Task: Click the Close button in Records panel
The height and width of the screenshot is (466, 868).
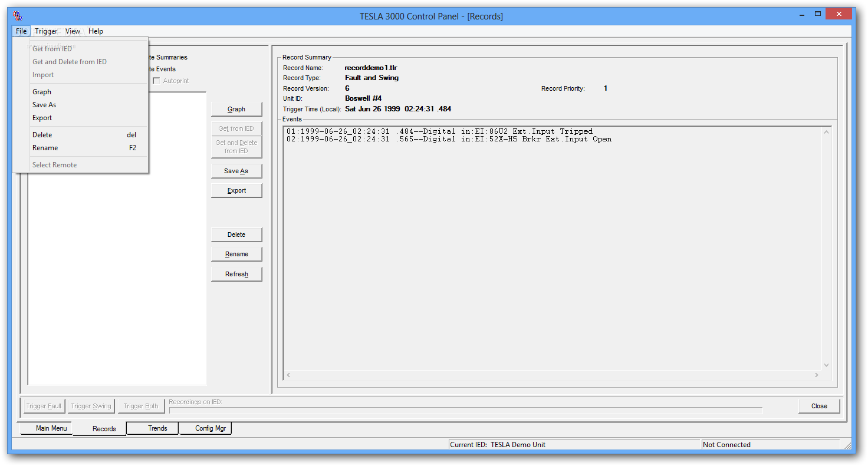Action: pyautogui.click(x=819, y=406)
